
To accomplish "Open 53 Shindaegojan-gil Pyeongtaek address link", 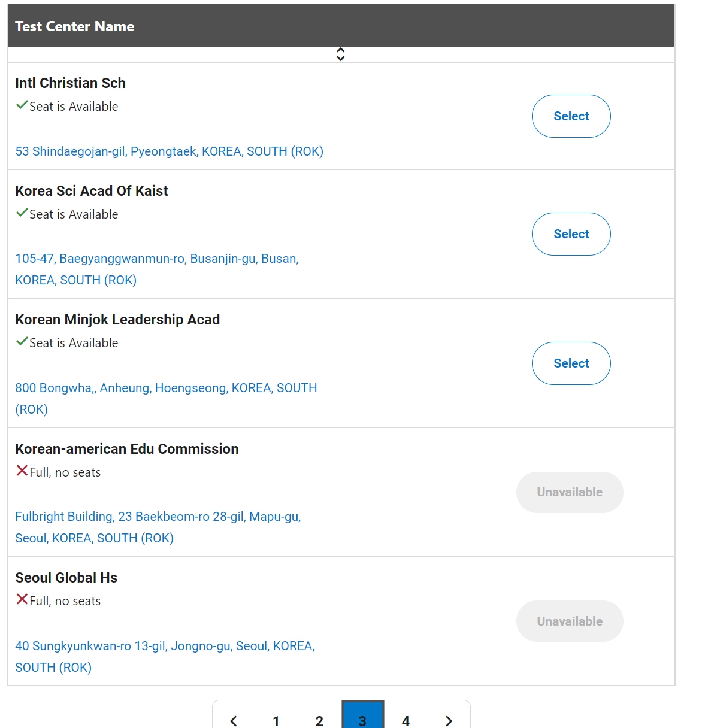I will [x=170, y=151].
